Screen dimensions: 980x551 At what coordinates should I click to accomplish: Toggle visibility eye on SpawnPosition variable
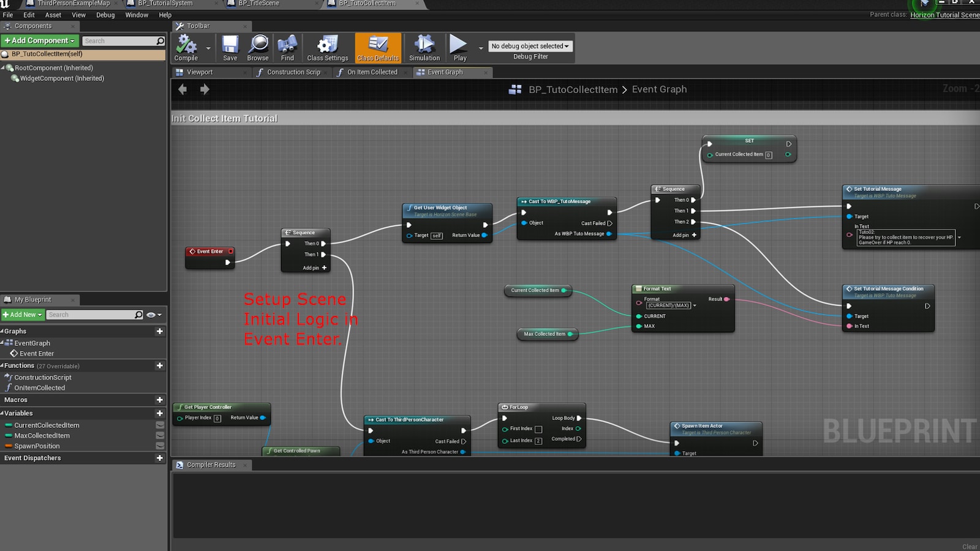pyautogui.click(x=160, y=446)
